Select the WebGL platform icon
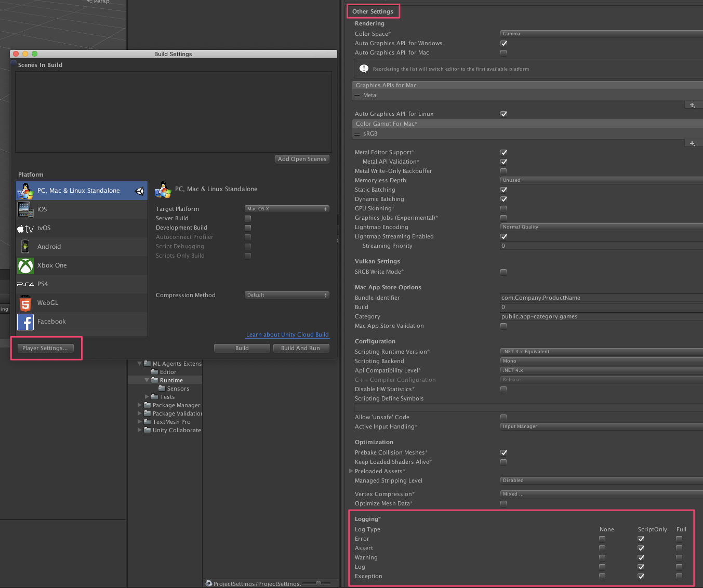 pyautogui.click(x=25, y=303)
